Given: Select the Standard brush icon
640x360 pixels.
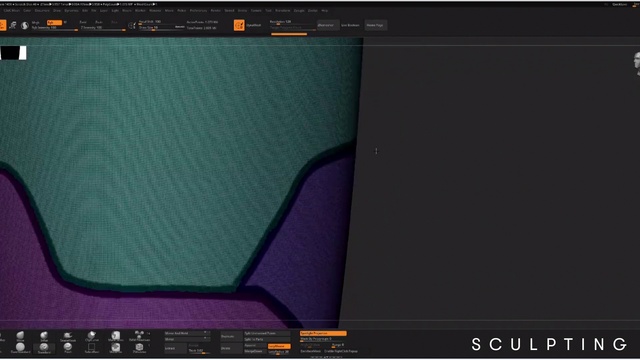Looking at the screenshot, I should [x=44, y=348].
